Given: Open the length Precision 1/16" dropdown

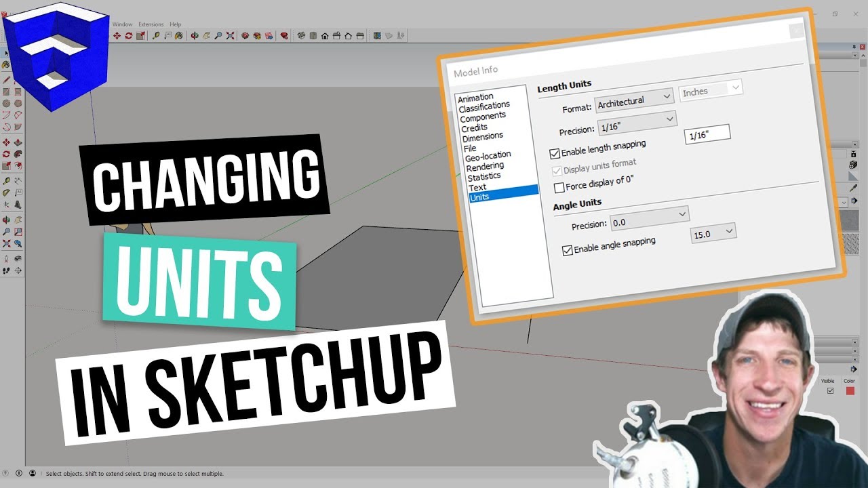Looking at the screenshot, I should pos(637,123).
